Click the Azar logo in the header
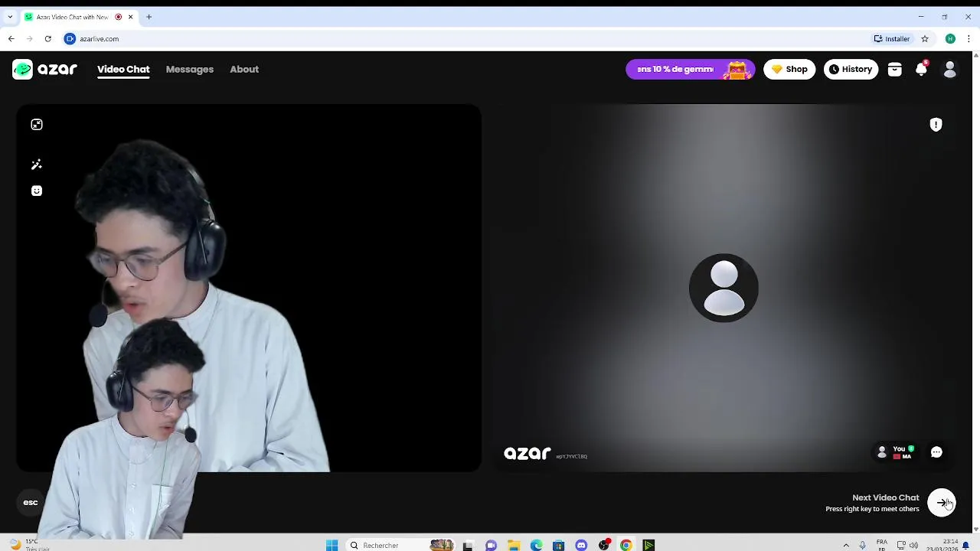This screenshot has width=980, height=551. point(44,70)
